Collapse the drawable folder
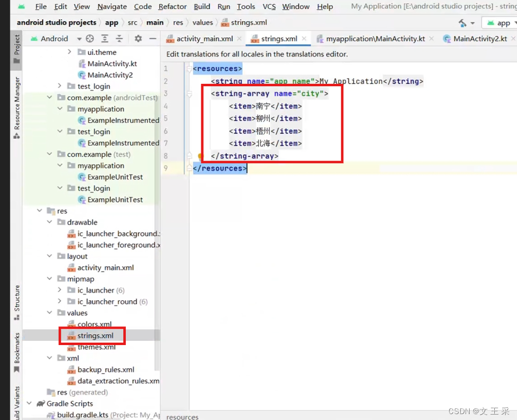This screenshot has height=420, width=517. tap(49, 222)
